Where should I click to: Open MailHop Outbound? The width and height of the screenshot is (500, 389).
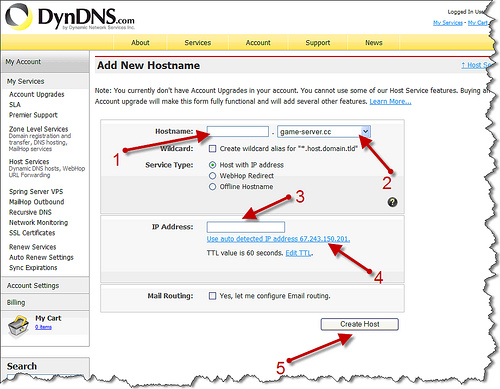[x=37, y=202]
